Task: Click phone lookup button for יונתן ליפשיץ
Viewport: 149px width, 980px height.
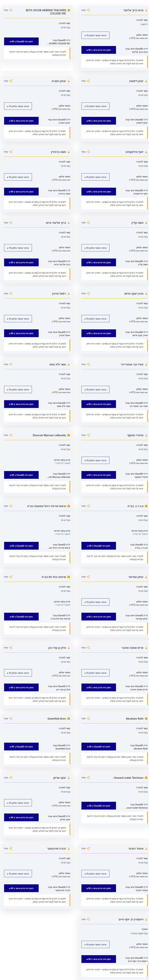Action: point(95,106)
